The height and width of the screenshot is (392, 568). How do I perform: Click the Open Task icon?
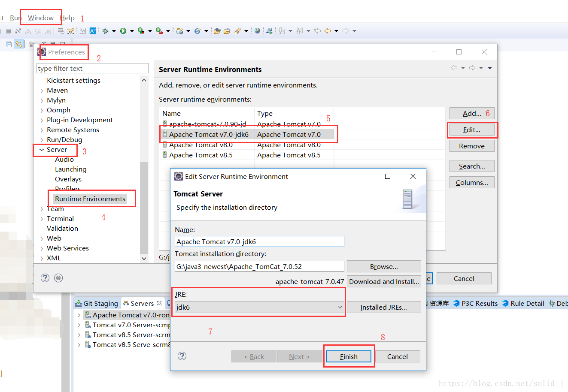click(227, 31)
